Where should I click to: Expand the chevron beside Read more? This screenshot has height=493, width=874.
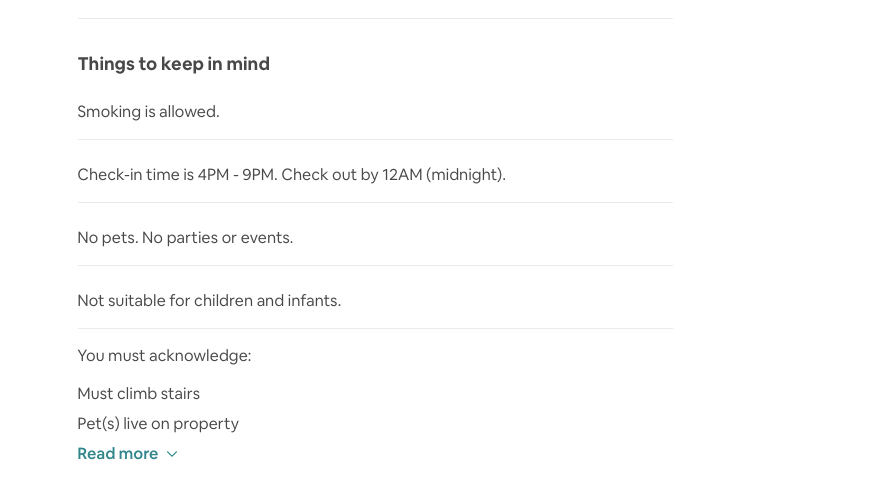coord(172,454)
